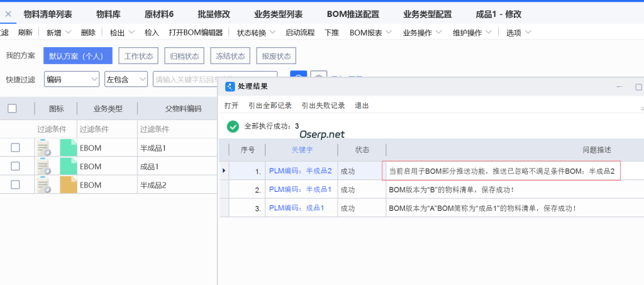Select the 默认方案（个人）scheme button

pyautogui.click(x=78, y=56)
